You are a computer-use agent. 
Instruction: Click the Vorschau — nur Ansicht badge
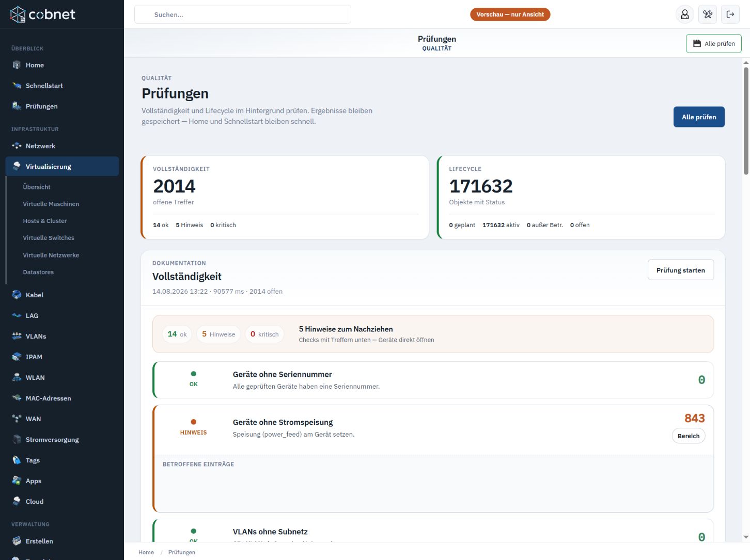[x=510, y=14]
